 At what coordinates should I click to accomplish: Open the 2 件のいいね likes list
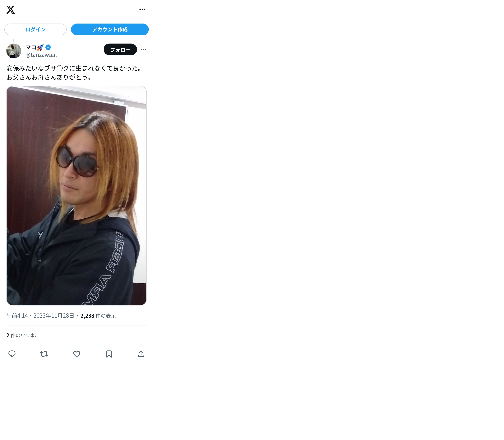click(x=21, y=335)
